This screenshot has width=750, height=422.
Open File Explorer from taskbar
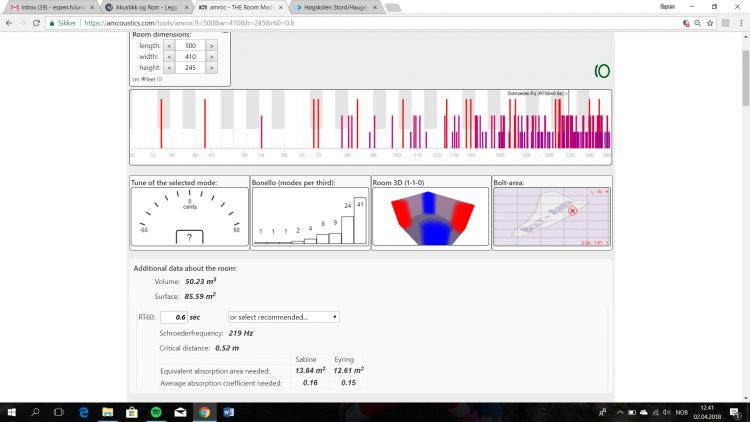pyautogui.click(x=108, y=412)
